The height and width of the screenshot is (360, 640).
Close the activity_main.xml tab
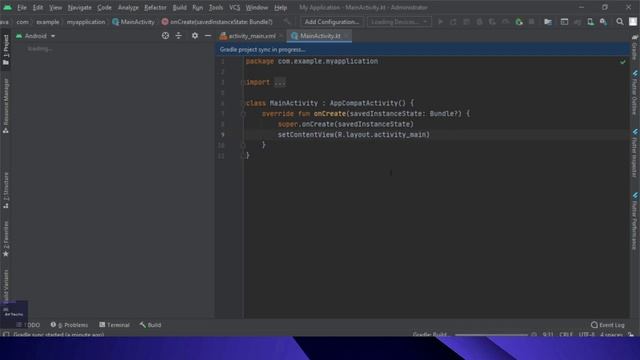tap(281, 36)
